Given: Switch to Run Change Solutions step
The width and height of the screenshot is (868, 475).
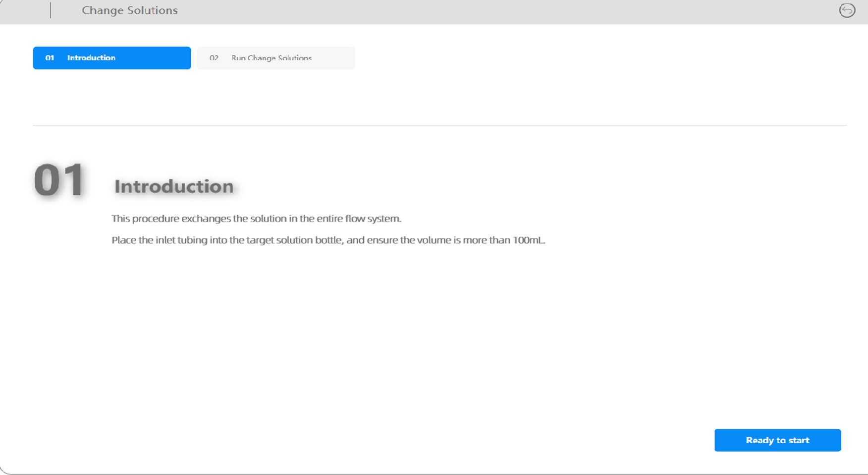Looking at the screenshot, I should pos(276,58).
